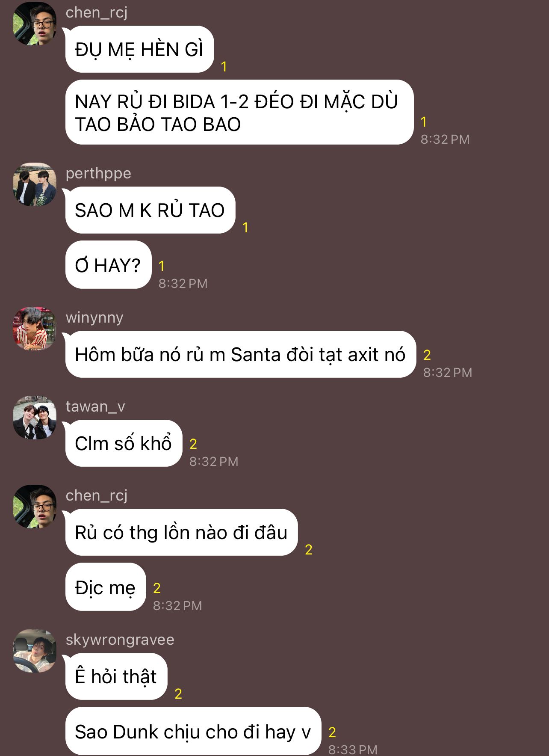
Task: Tap the 'Clm số khổ' bubble
Action: (124, 444)
